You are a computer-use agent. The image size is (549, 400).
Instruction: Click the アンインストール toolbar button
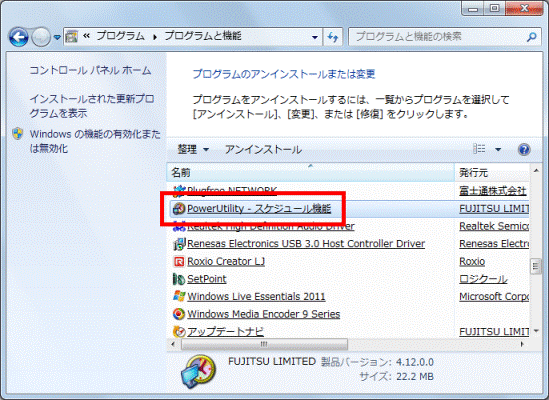[x=263, y=150]
